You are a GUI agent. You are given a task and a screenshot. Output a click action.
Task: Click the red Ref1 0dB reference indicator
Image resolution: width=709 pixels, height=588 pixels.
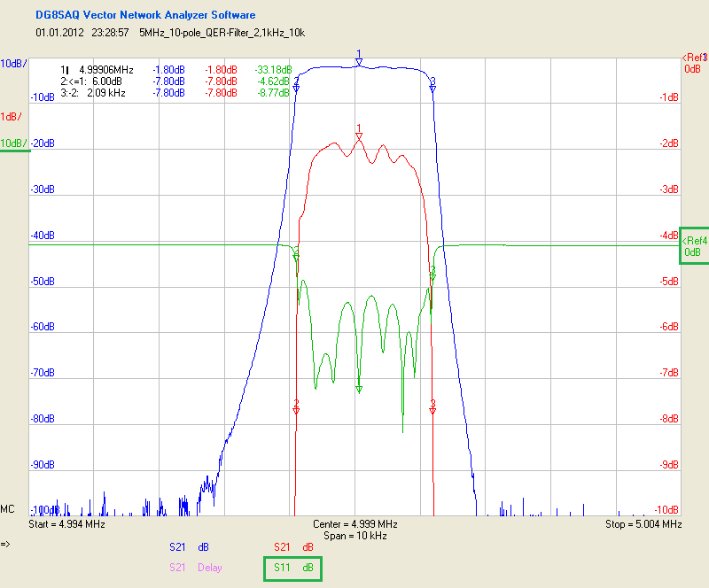coord(693,63)
